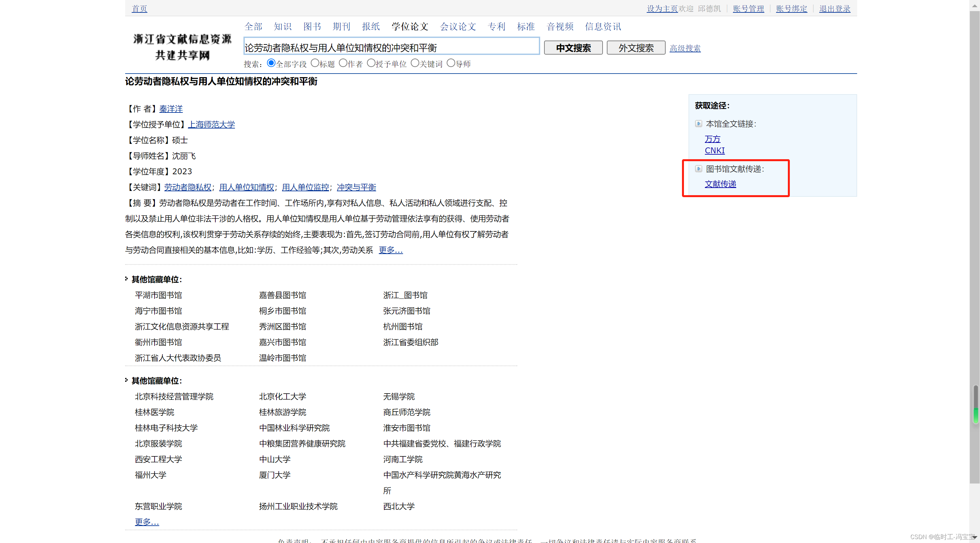Select the 导师 search radio button
Image resolution: width=980 pixels, height=543 pixels.
pos(450,63)
